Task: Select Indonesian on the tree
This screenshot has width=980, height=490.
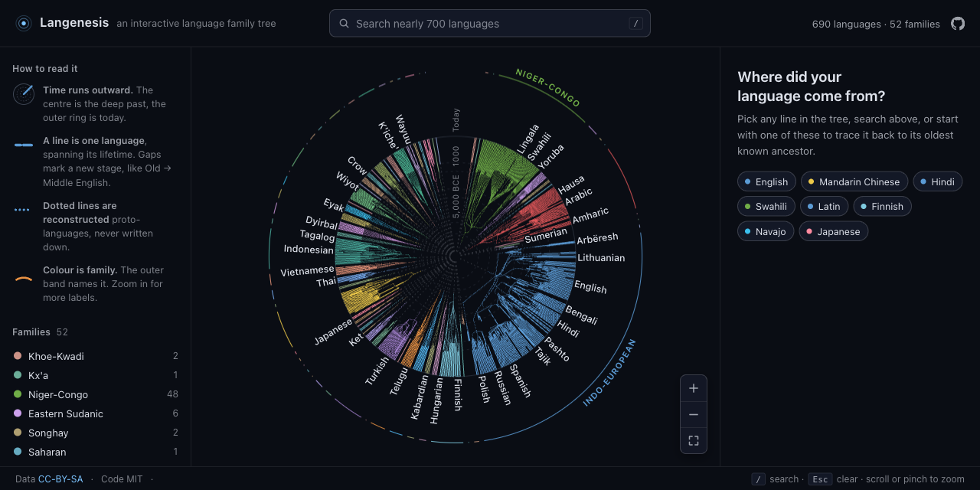Action: point(309,250)
